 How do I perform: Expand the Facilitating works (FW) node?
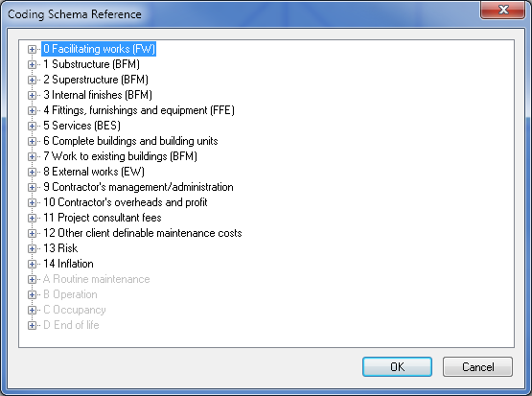(32, 49)
